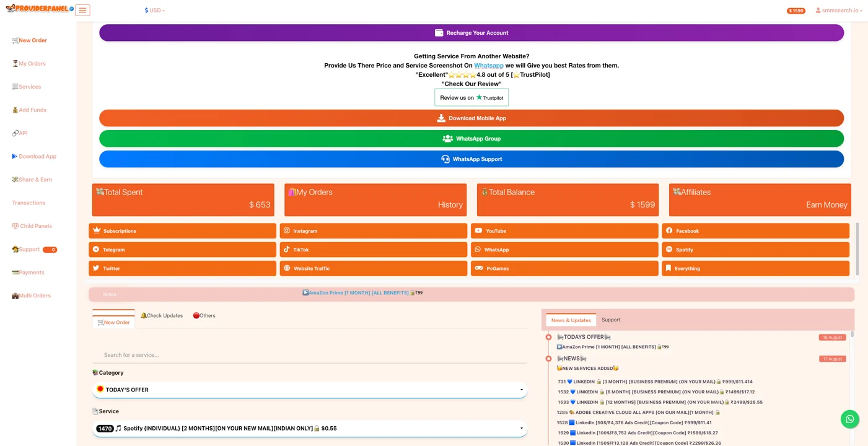The width and height of the screenshot is (868, 446).
Task: Expand the Category dropdown showing Today's Offer
Action: point(310,390)
